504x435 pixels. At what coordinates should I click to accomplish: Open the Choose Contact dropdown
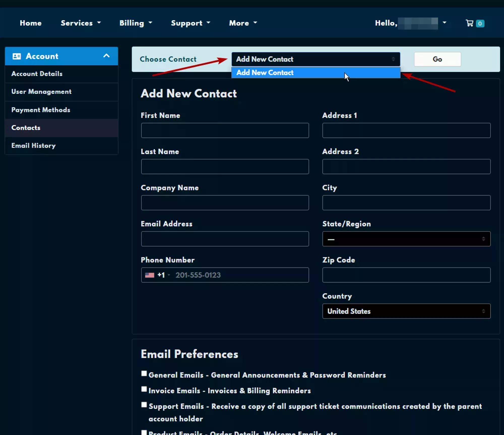click(x=316, y=59)
